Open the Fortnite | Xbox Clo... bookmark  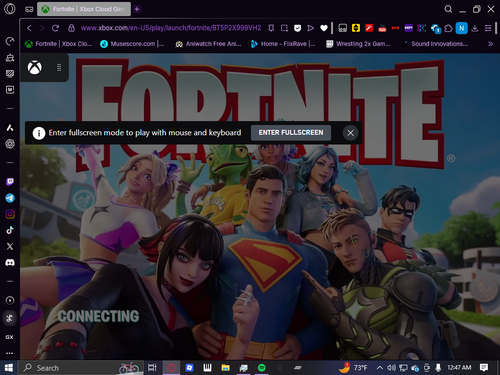point(59,44)
